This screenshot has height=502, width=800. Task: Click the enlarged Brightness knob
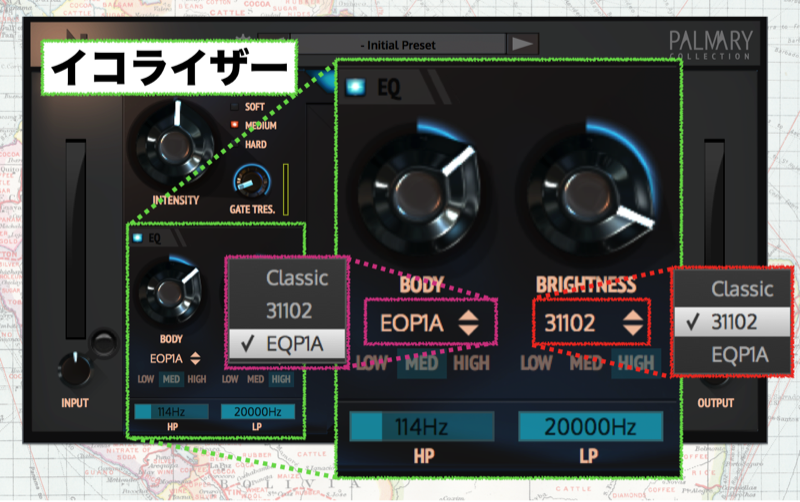(x=587, y=193)
